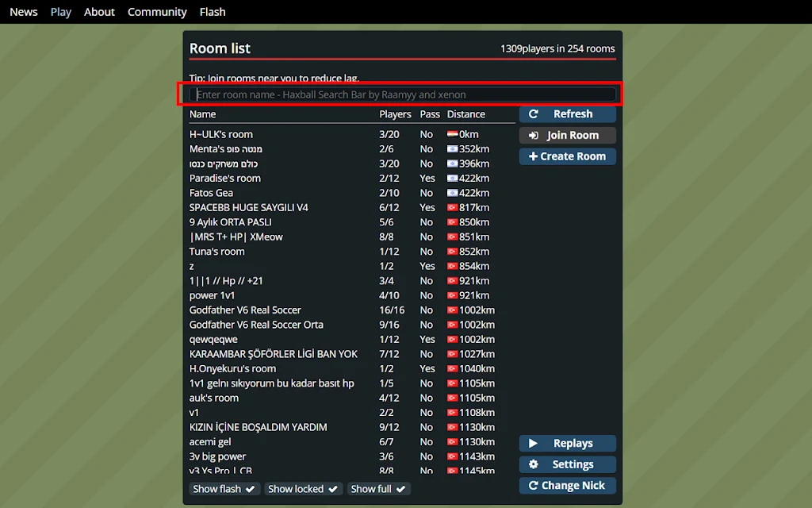
Task: Select the acemi gel room
Action: [x=351, y=441]
